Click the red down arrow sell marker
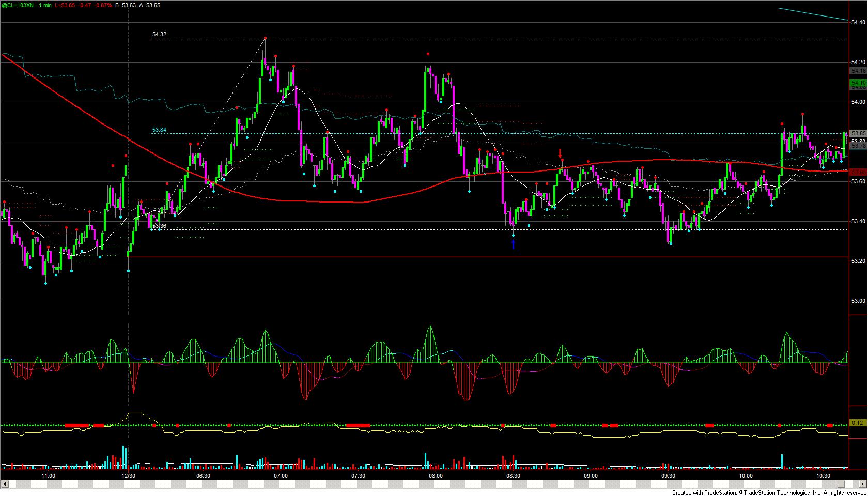This screenshot has height=496, width=868. (x=560, y=153)
